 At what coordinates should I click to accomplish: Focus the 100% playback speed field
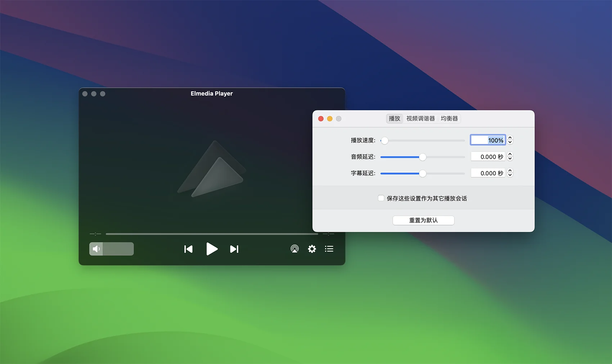point(488,140)
